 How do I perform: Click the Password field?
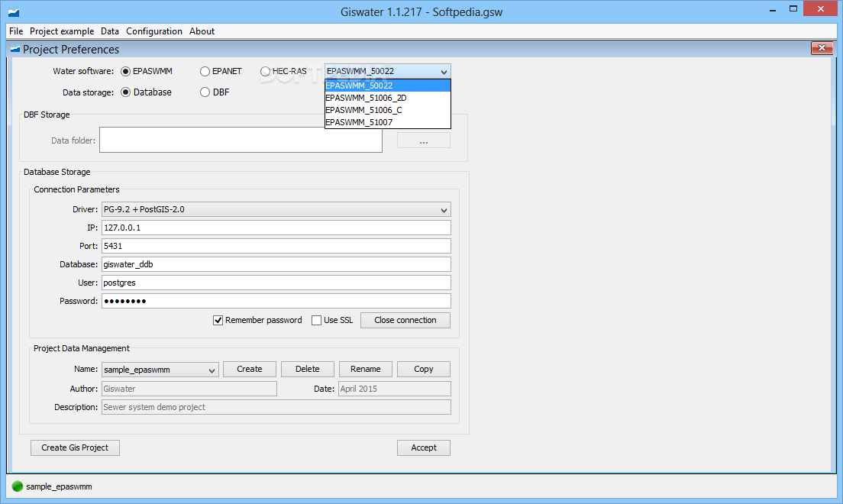point(276,301)
